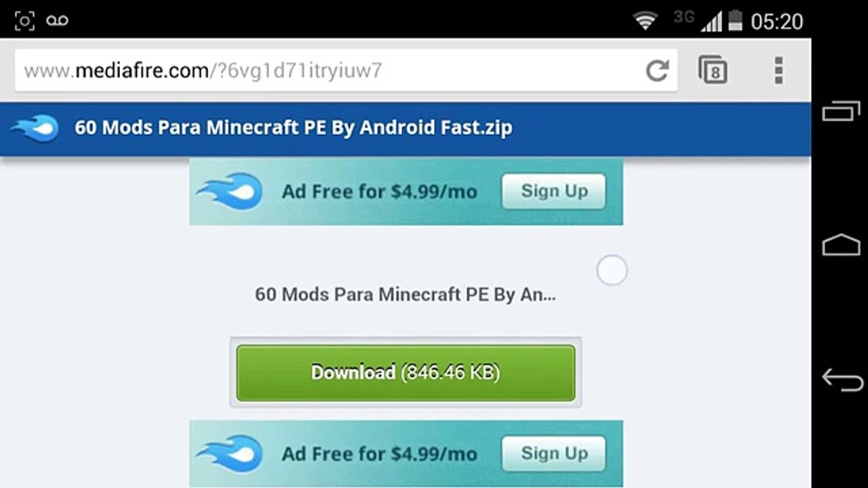The image size is (868, 488).
Task: Tap the battery indicator in status bar
Action: [x=735, y=21]
